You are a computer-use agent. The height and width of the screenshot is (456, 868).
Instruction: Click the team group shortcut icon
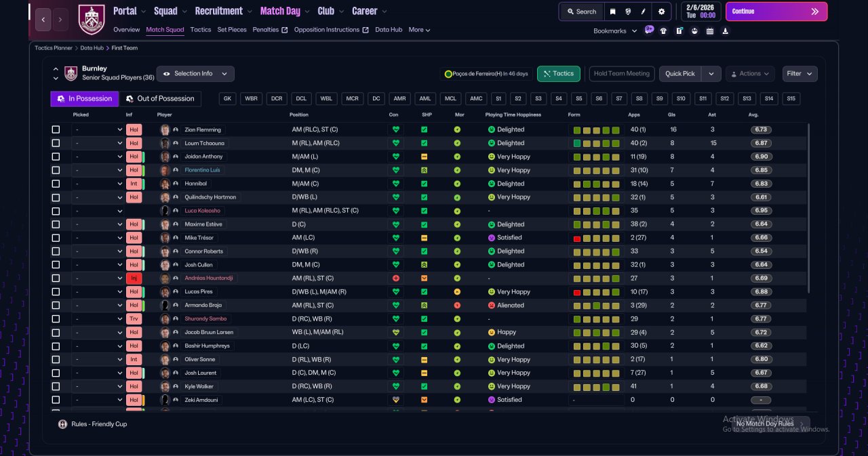click(x=694, y=30)
